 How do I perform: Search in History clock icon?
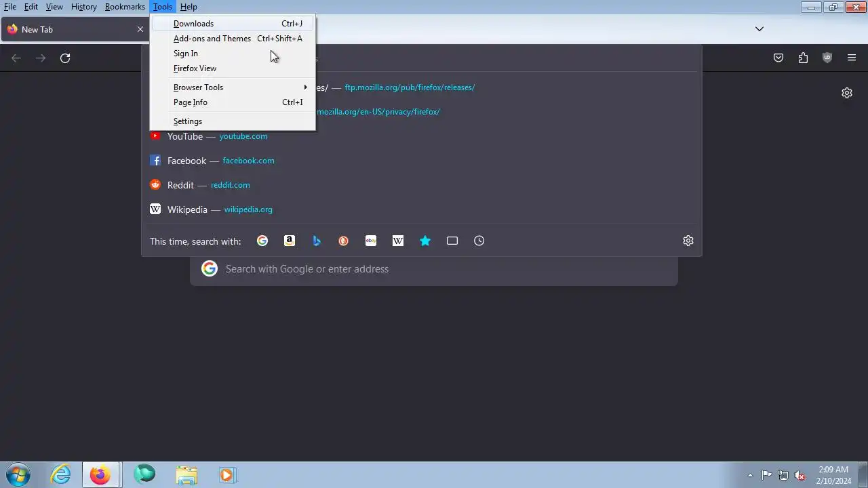(x=479, y=241)
